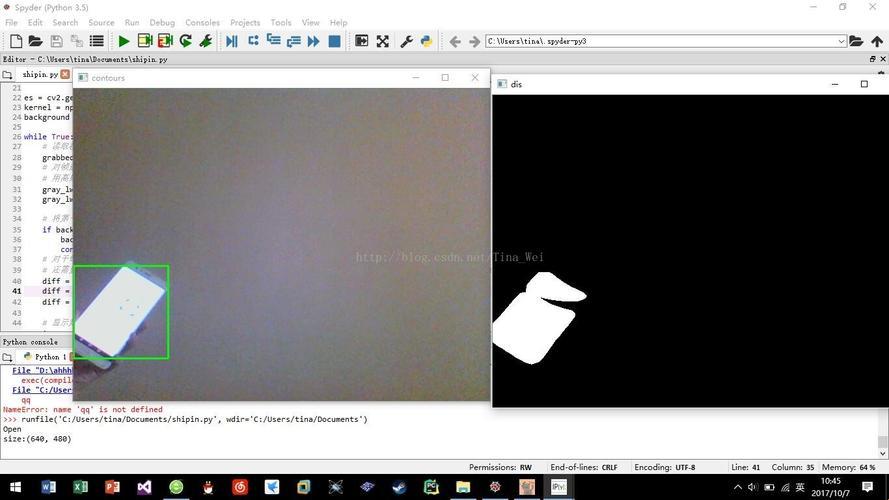This screenshot has height=500, width=889.
Task: Browse a working directory folder icon
Action: (x=856, y=41)
